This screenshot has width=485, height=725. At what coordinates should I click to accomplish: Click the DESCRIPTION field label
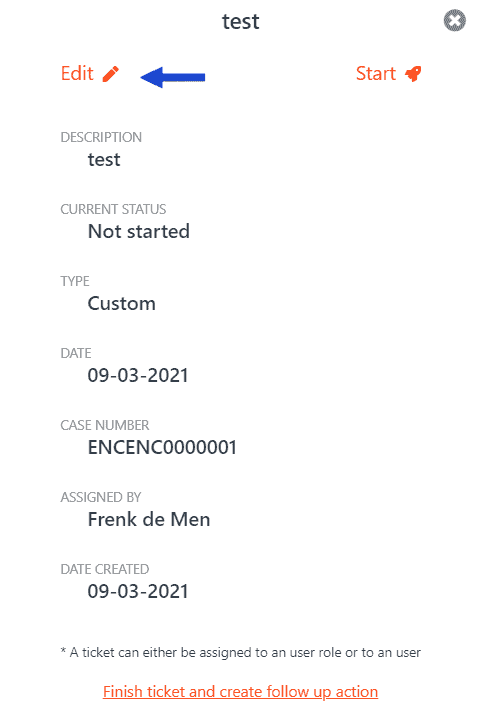(101, 137)
